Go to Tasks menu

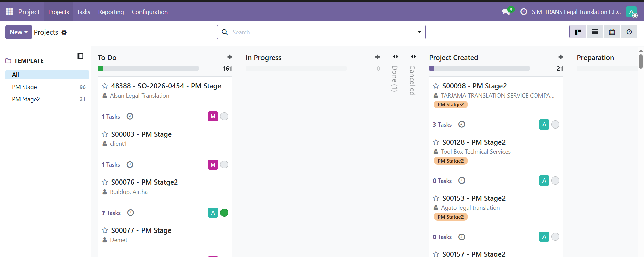pyautogui.click(x=83, y=12)
